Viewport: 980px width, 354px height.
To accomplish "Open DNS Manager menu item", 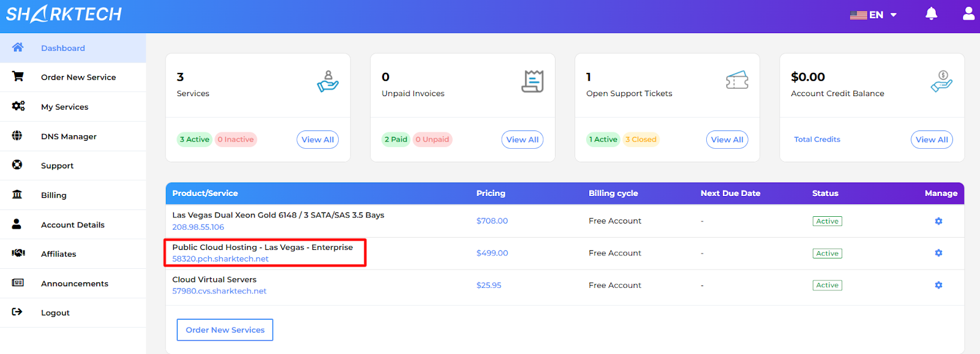I will [73, 136].
